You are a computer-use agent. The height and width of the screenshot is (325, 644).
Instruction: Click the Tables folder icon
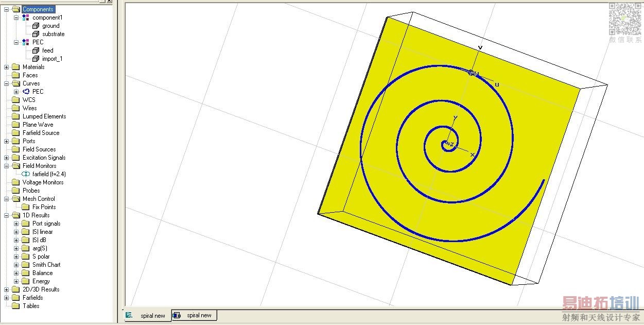pyautogui.click(x=15, y=306)
